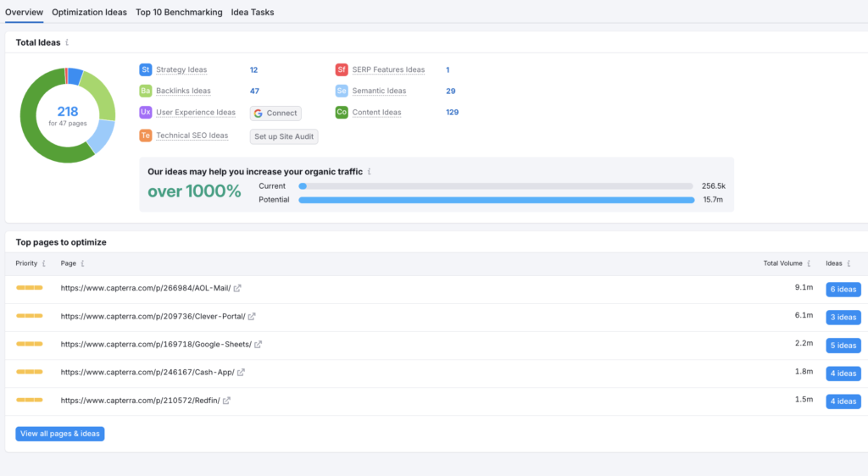
Task: Click the 2.2m total volume value
Action: (804, 343)
